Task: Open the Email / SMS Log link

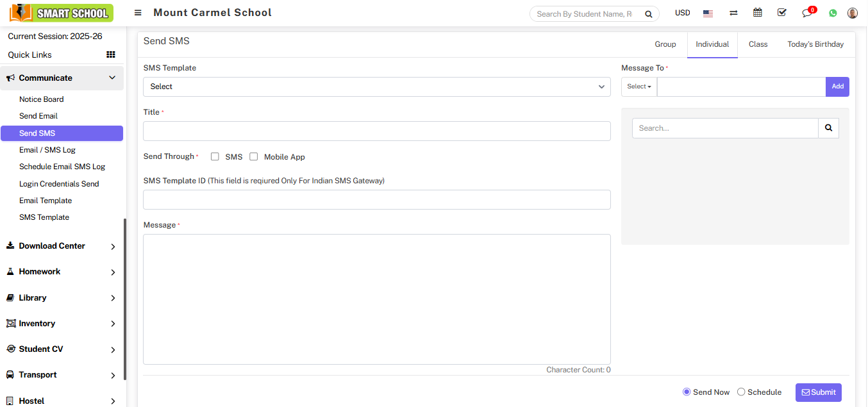Action: [47, 150]
